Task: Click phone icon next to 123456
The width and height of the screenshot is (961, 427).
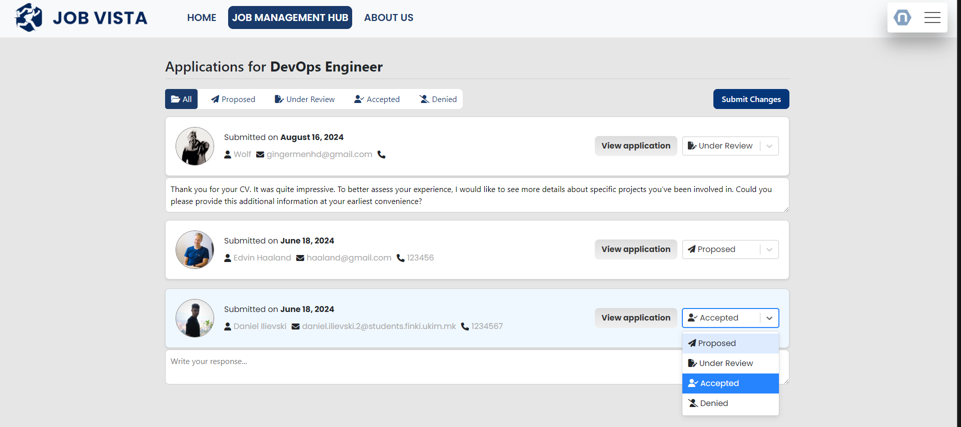Action: (x=401, y=258)
